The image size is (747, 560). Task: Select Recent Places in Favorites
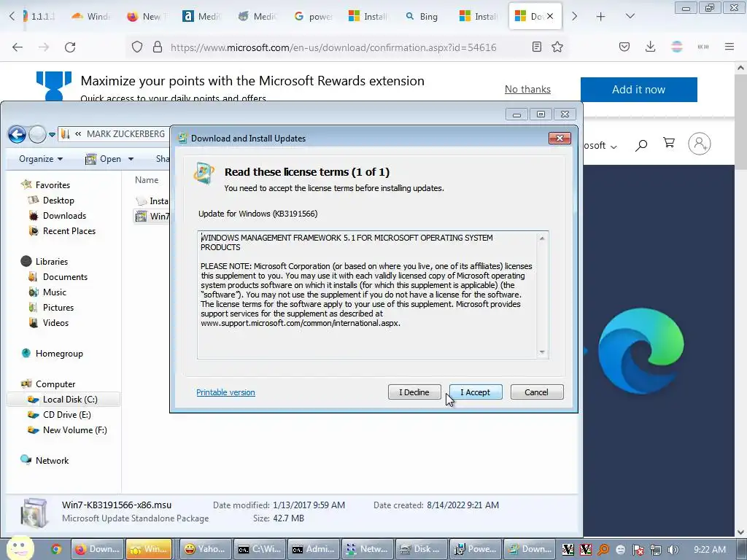pos(69,231)
